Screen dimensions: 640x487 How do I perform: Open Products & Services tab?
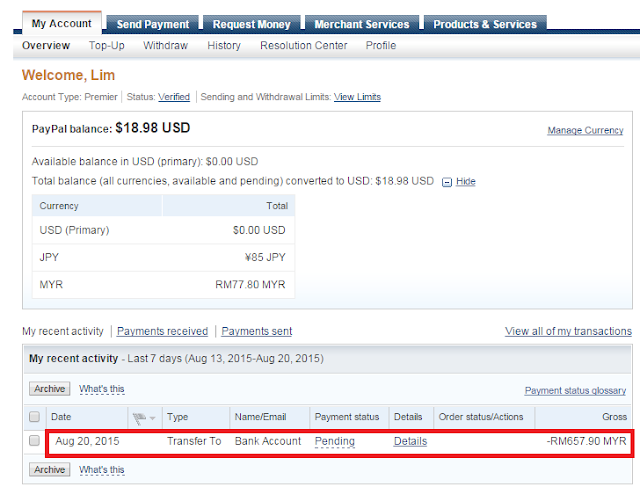click(485, 24)
